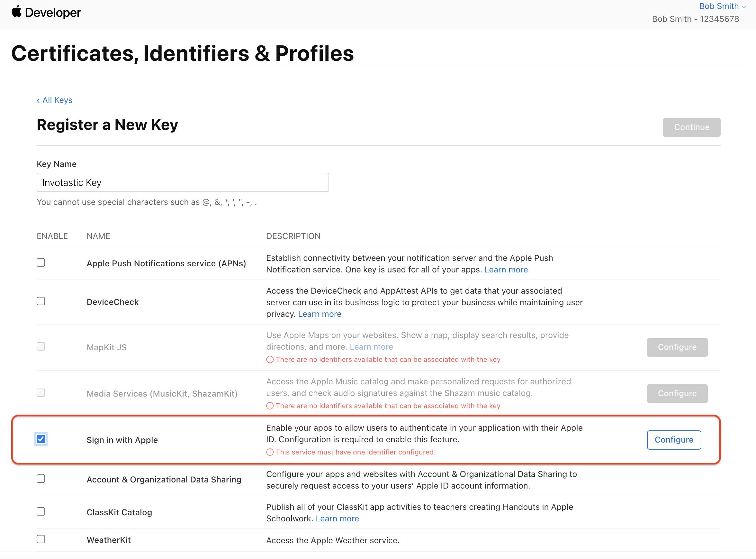Open Learn more link for APNs
This screenshot has height=559, width=756.
pyautogui.click(x=506, y=270)
